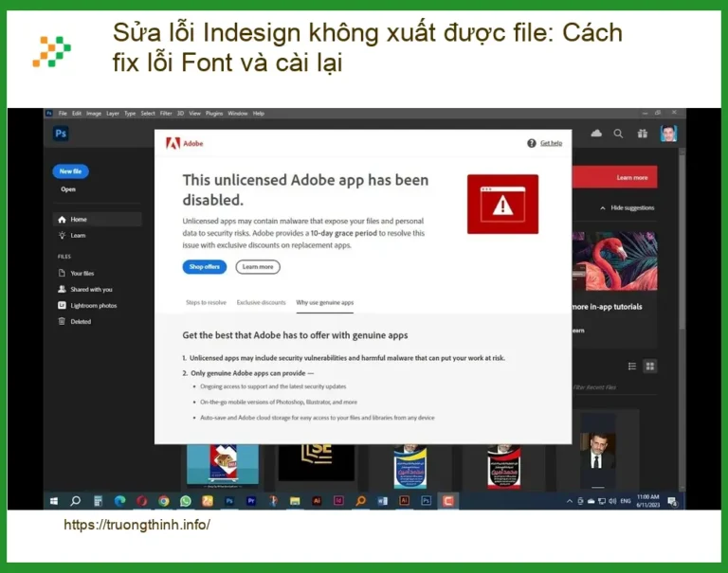The image size is (728, 573).
Task: Switch recent files to list view
Action: (x=632, y=367)
